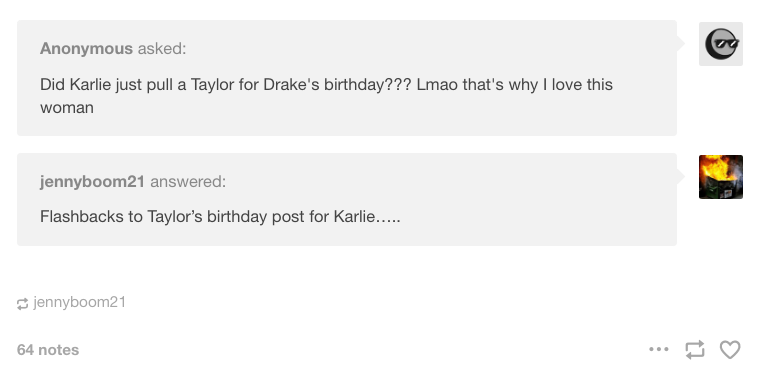Open the three-dot more options menu
Screen dimensions: 761x377
point(659,349)
